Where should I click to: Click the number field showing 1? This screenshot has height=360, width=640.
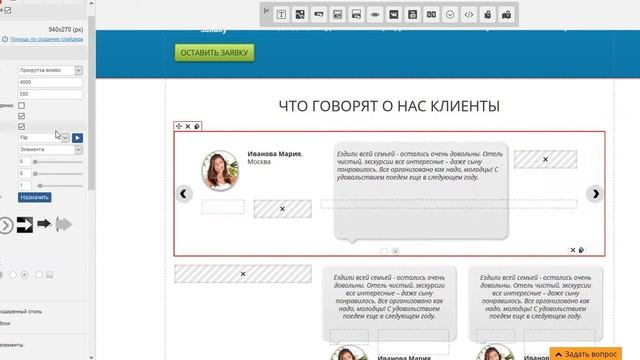click(x=24, y=185)
